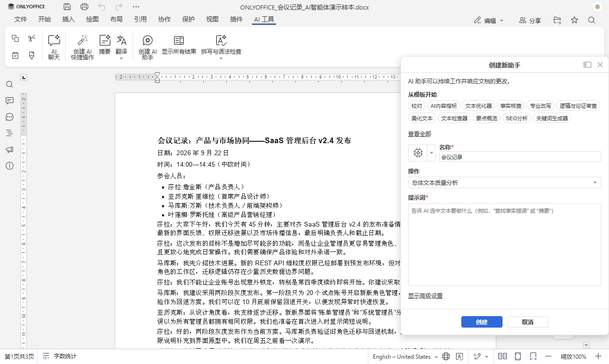Click the 分享 button
Viewport: 609px width, 364px height.
point(530,21)
